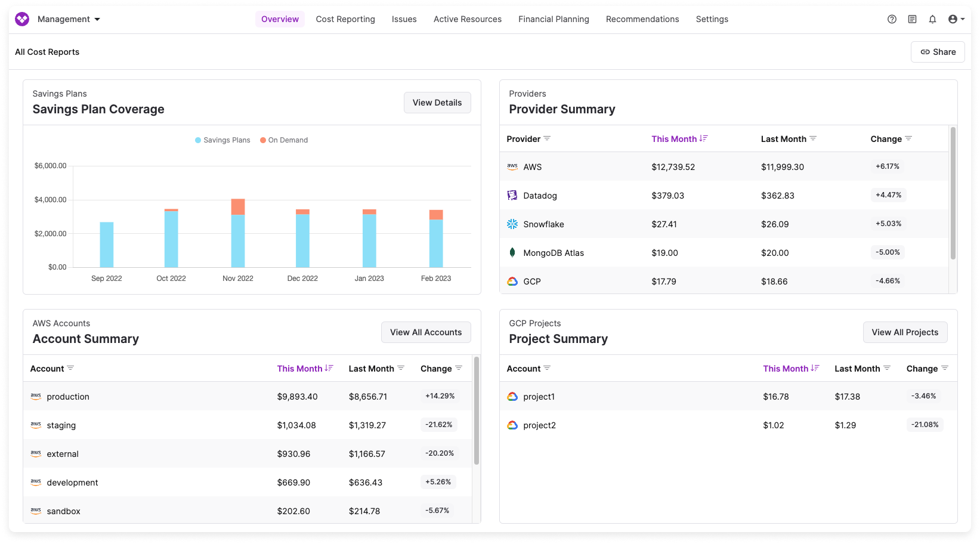The image size is (980, 544).
Task: Expand the Management workspace dropdown
Action: [x=69, y=19]
